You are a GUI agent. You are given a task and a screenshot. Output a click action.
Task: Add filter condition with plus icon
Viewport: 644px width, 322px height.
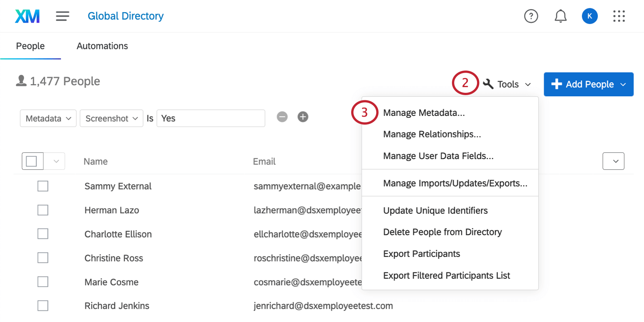click(303, 117)
